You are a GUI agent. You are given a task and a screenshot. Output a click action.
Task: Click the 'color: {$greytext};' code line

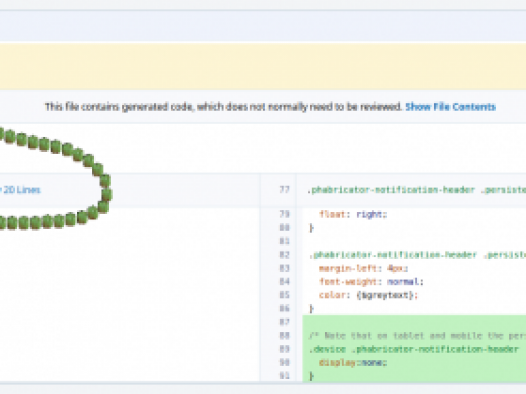[x=368, y=295]
